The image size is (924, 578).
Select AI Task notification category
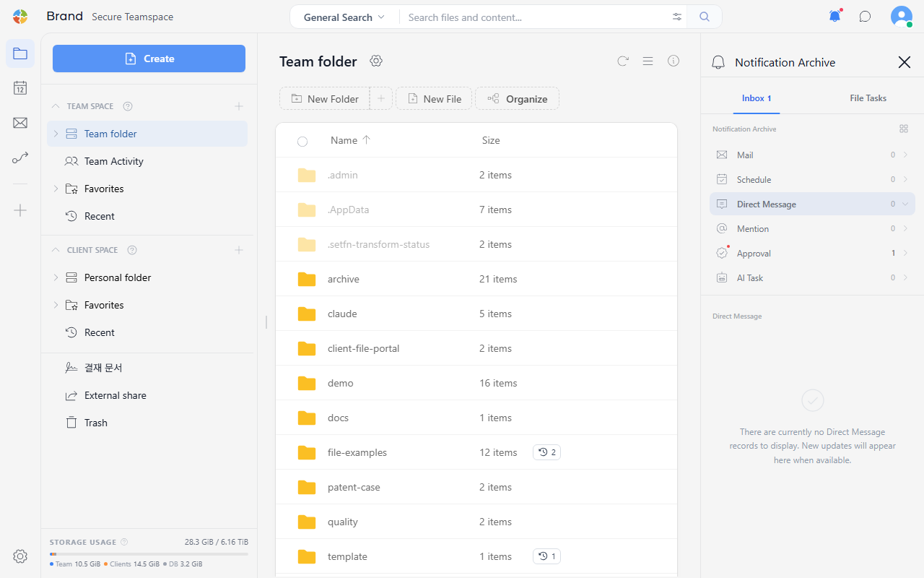click(x=812, y=278)
